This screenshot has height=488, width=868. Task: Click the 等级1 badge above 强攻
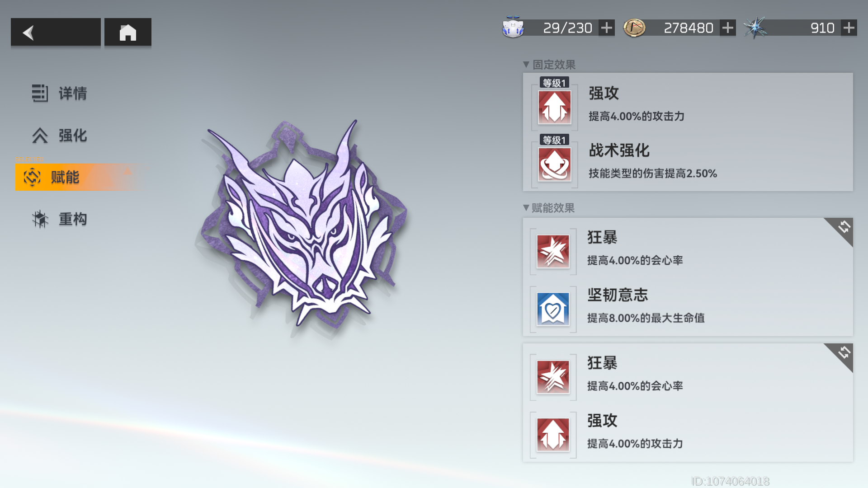554,83
